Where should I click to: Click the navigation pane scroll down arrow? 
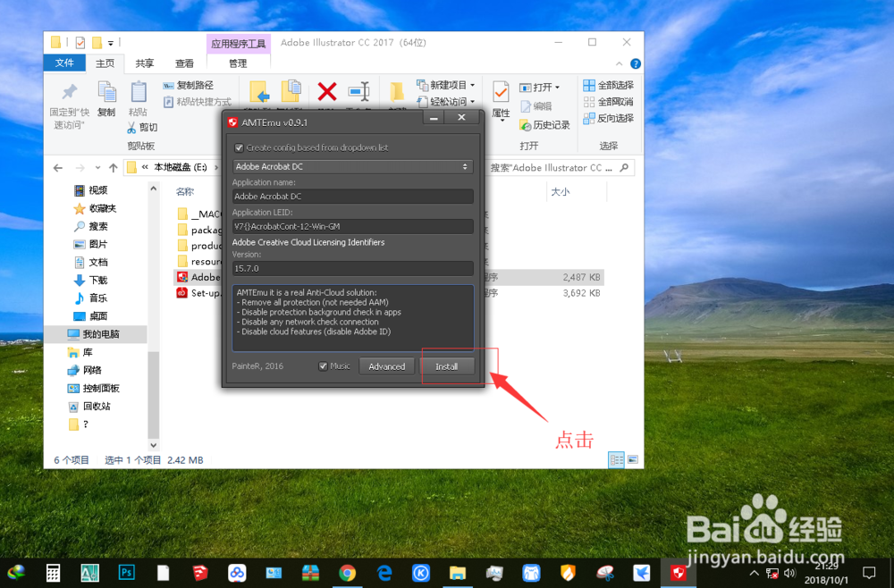pyautogui.click(x=153, y=445)
